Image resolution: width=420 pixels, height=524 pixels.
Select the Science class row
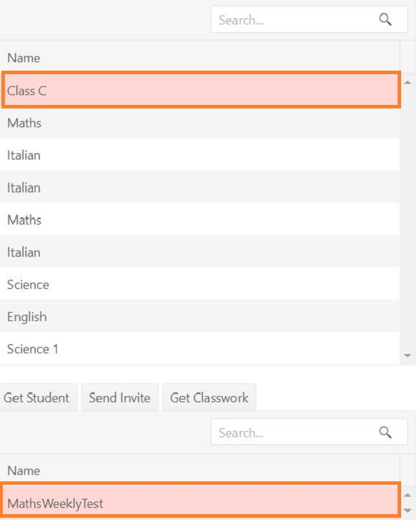point(200,285)
